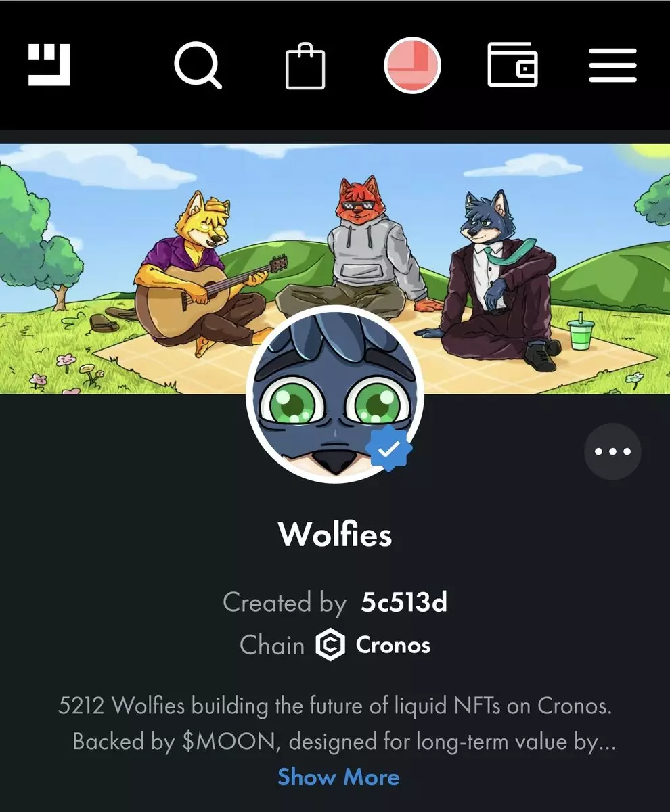The height and width of the screenshot is (812, 670).
Task: Expand the description with Show More
Action: 338,777
